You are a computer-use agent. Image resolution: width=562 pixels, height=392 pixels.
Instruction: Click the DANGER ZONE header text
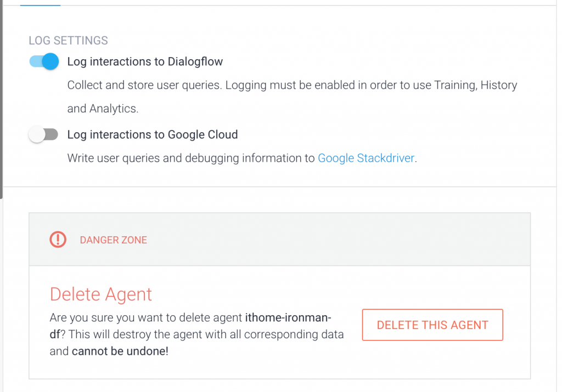113,240
